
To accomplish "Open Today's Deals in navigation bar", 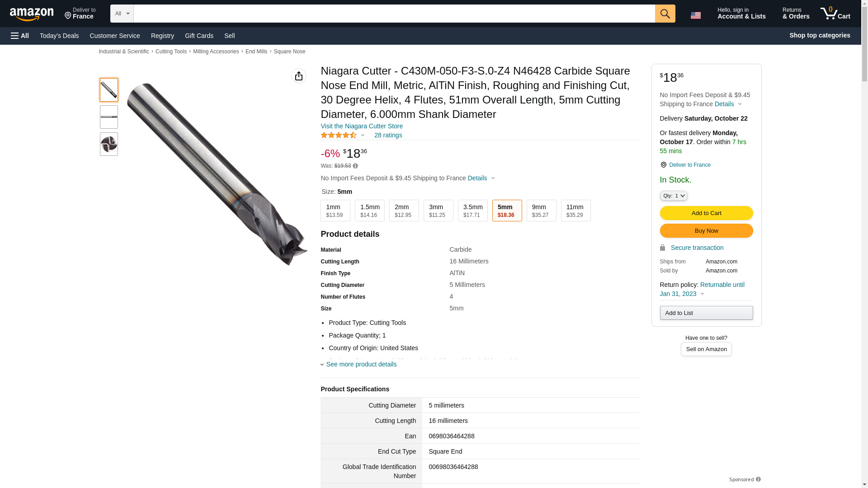I will click(59, 36).
